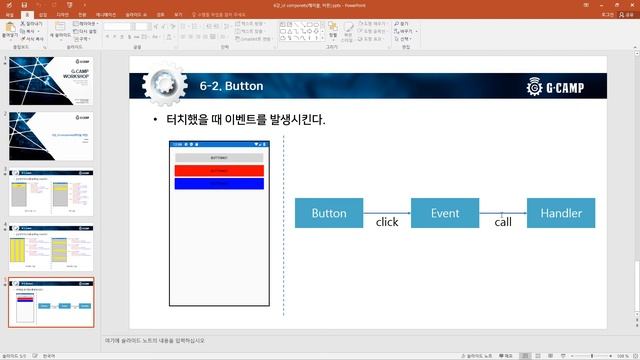Open the Animations (애니메이션) tab

tap(106, 15)
